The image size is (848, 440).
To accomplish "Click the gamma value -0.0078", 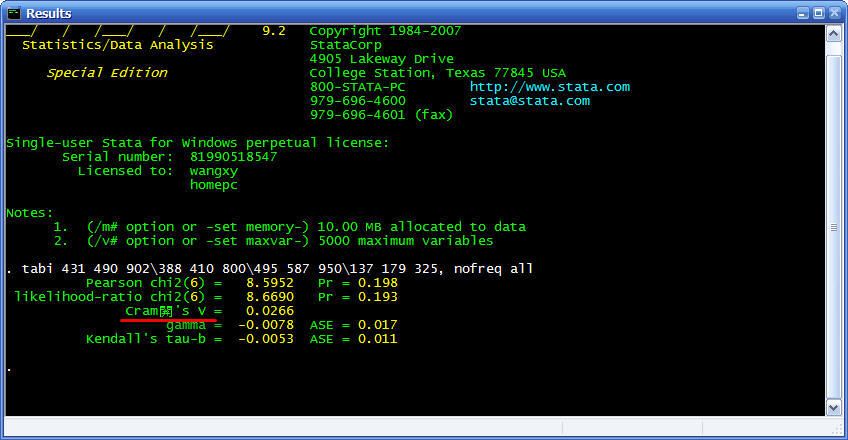I will click(266, 325).
